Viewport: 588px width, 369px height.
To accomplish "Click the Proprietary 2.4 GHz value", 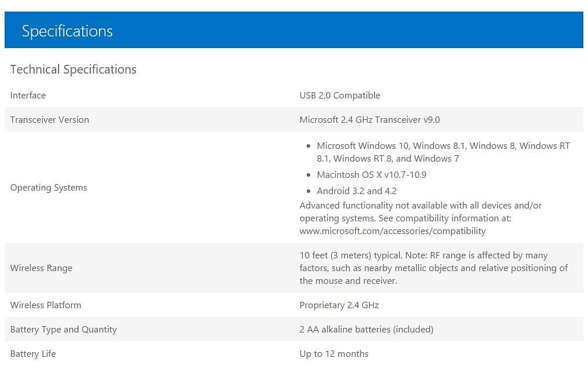I will click(339, 305).
